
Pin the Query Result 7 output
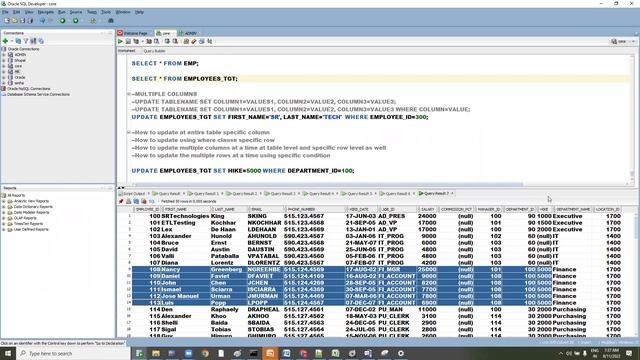point(121,201)
